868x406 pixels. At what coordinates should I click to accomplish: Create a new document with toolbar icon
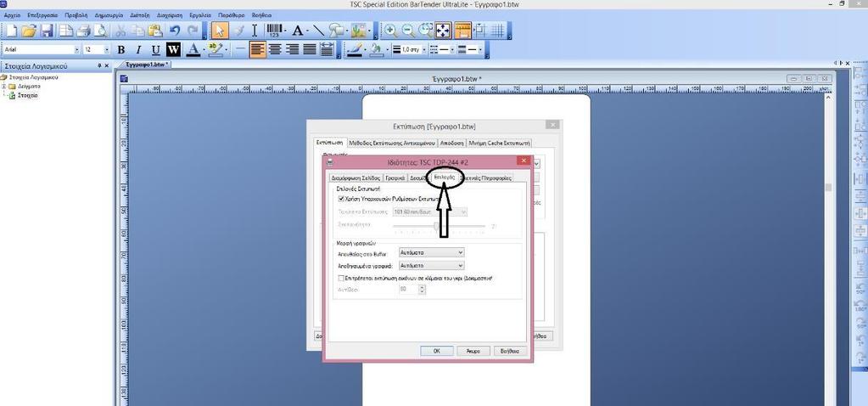tap(11, 31)
